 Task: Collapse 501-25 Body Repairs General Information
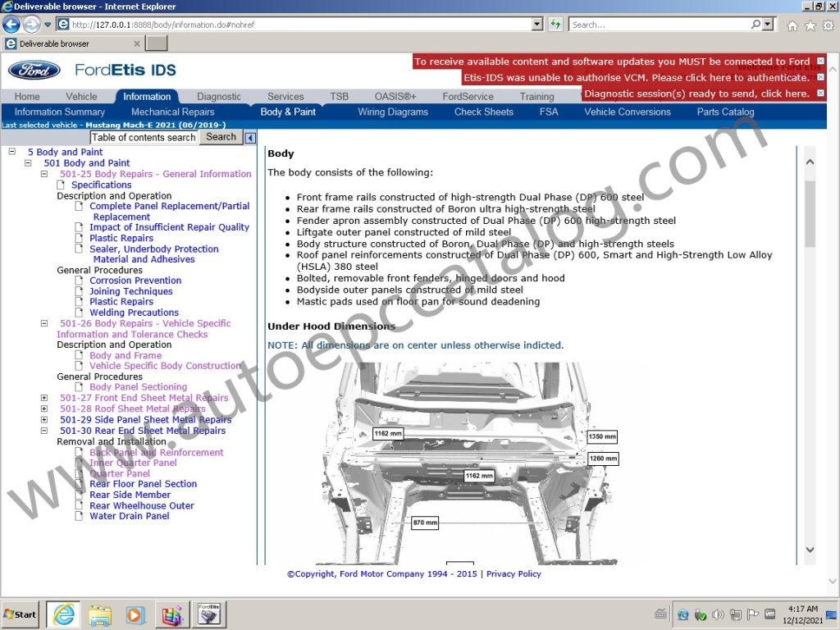coord(43,174)
